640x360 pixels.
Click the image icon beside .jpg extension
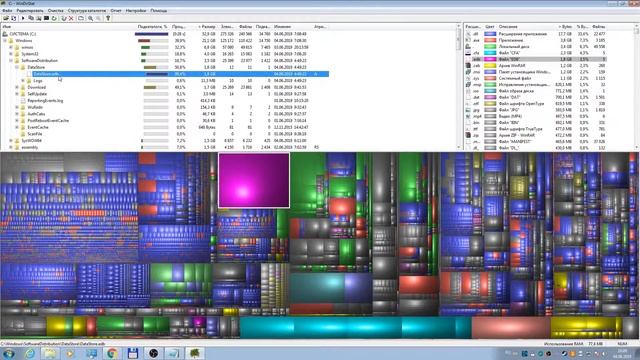pyautogui.click(x=468, y=110)
